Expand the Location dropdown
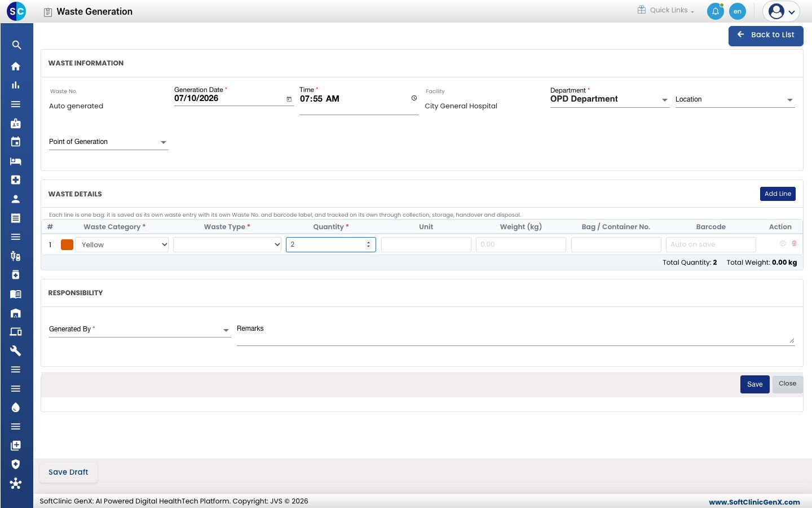The height and width of the screenshot is (508, 812). (x=735, y=100)
